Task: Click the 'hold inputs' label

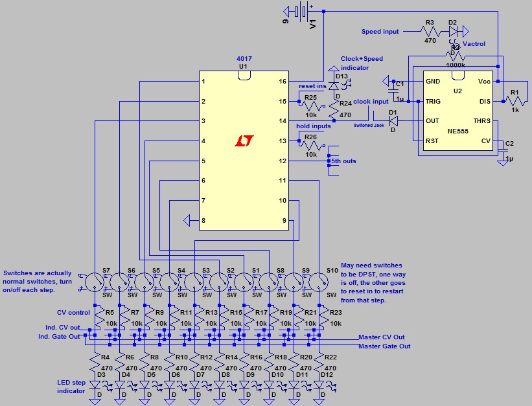Action: tap(313, 126)
